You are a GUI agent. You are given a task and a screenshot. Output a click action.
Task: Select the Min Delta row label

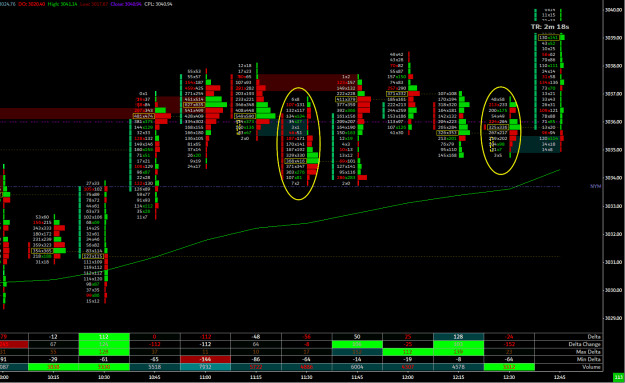[589, 359]
